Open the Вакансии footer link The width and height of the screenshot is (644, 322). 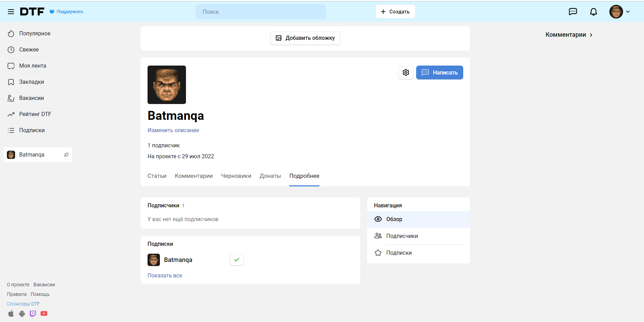44,285
